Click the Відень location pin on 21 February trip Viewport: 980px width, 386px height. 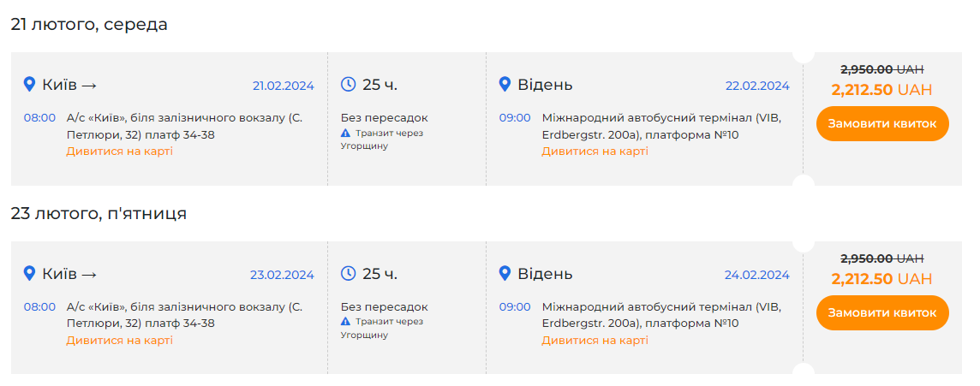point(505,85)
